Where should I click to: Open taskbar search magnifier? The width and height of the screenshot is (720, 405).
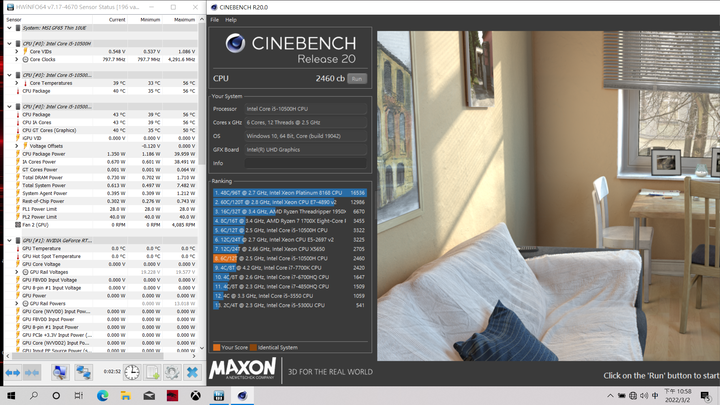[34, 395]
